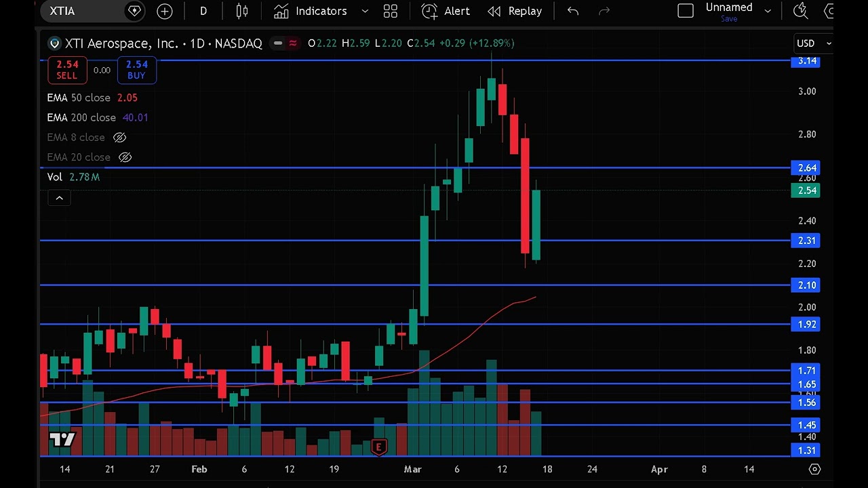
Task: Click the diamond icon beside XTIA
Action: tap(134, 11)
